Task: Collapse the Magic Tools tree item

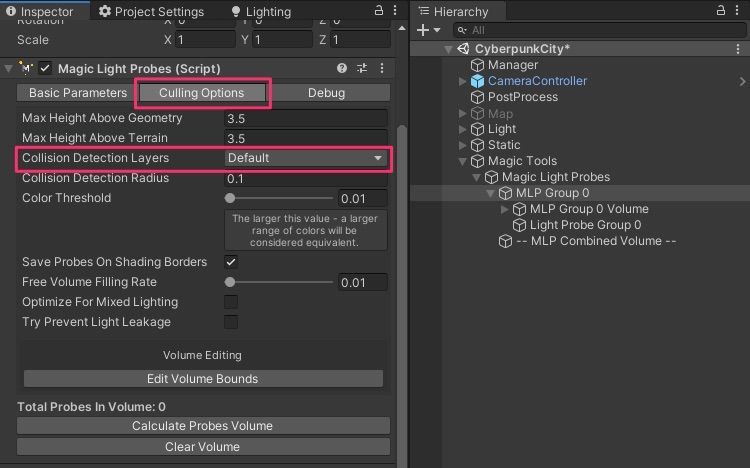Action: pos(463,162)
